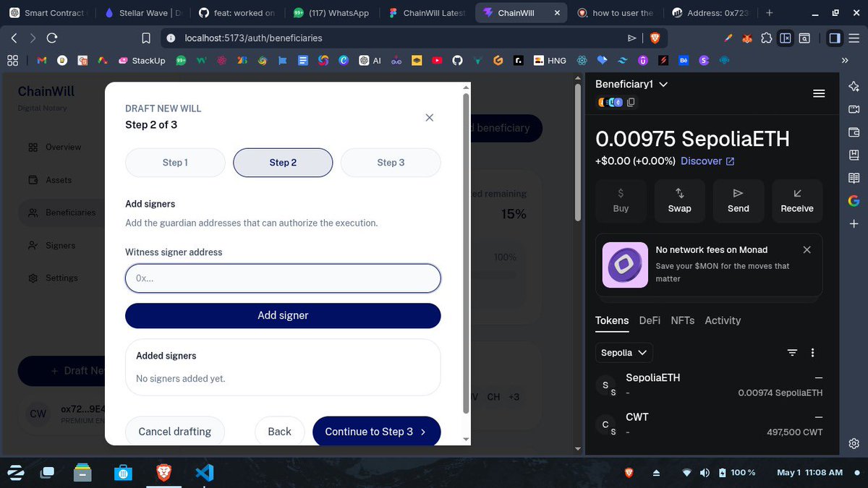Image resolution: width=868 pixels, height=488 pixels.
Task: Open Zorin start menu
Action: coord(16,473)
